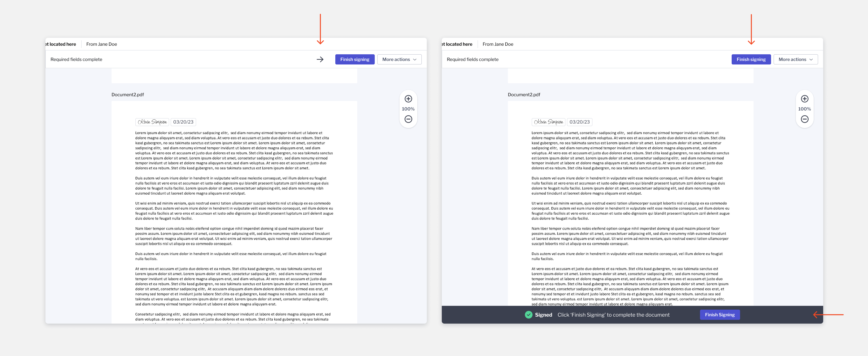Click the Document2.pdf label in the left screen
The image size is (868, 356).
pyautogui.click(x=128, y=95)
